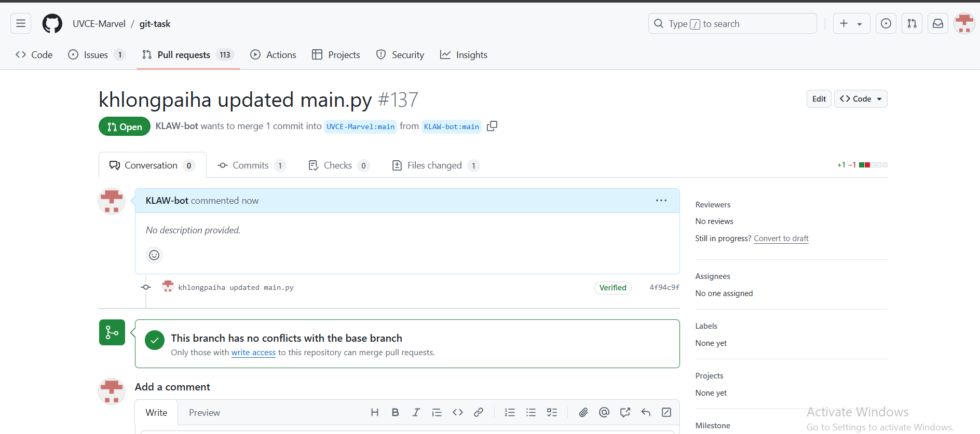Attach files with the paperclip icon

point(583,412)
